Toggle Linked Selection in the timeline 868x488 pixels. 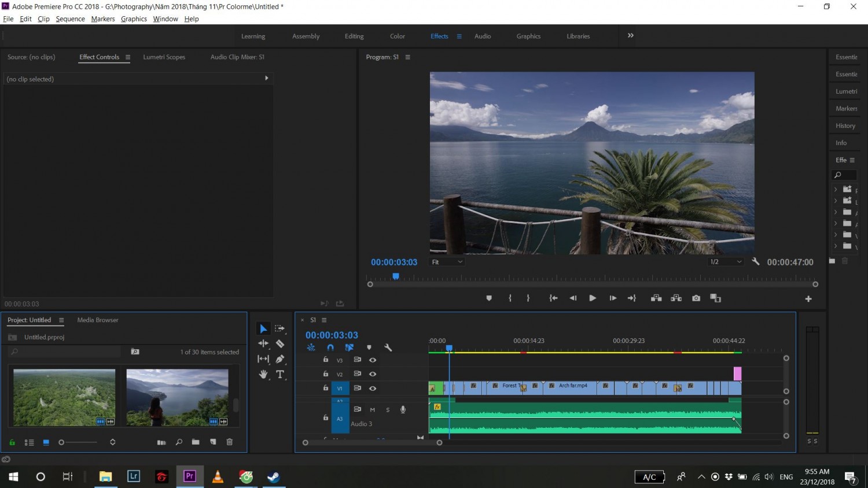(x=350, y=347)
